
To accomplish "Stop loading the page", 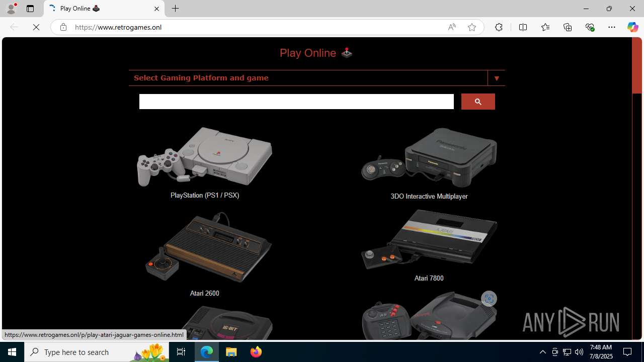I will click(36, 27).
